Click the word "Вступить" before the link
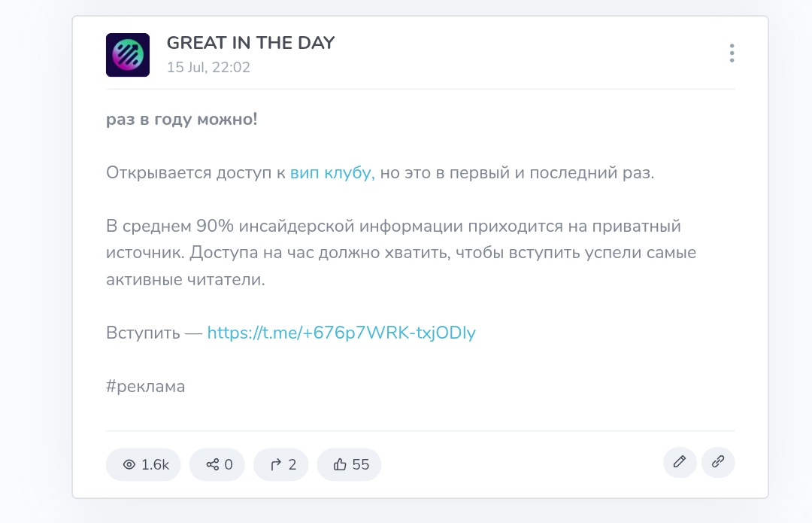 click(x=143, y=333)
